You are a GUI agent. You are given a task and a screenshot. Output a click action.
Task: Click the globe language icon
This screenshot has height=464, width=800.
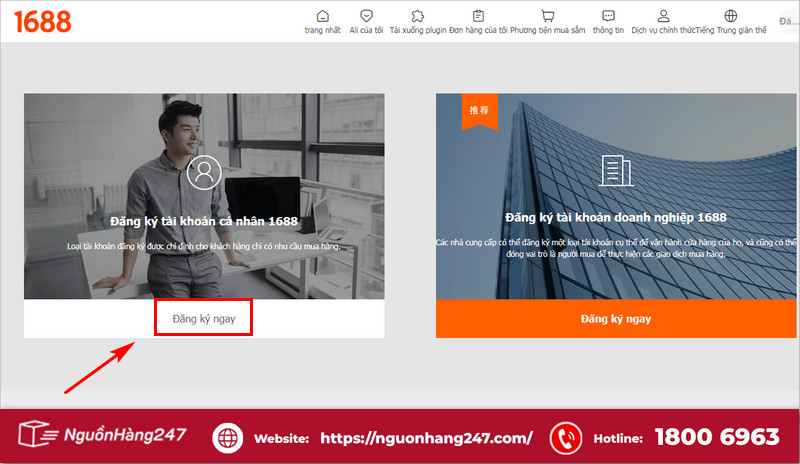point(730,16)
